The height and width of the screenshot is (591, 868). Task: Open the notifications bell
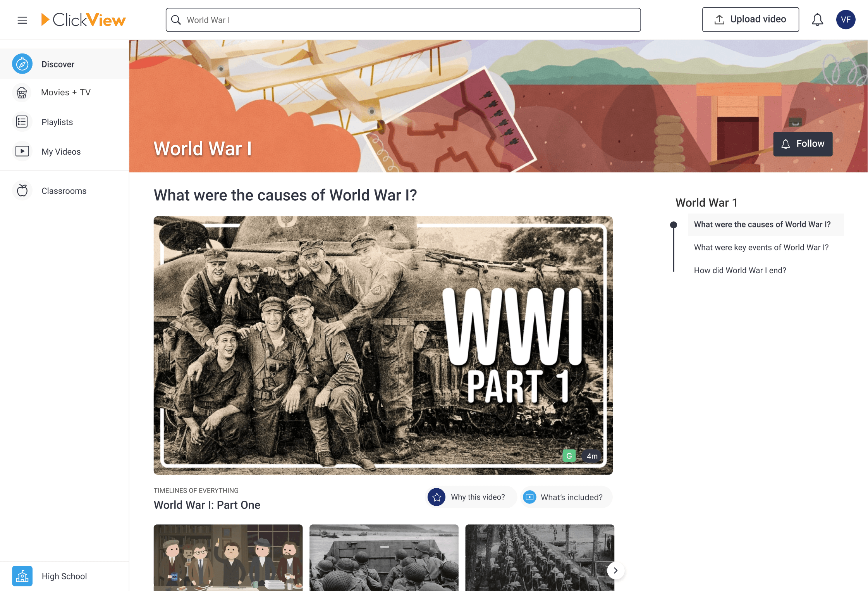tap(817, 19)
